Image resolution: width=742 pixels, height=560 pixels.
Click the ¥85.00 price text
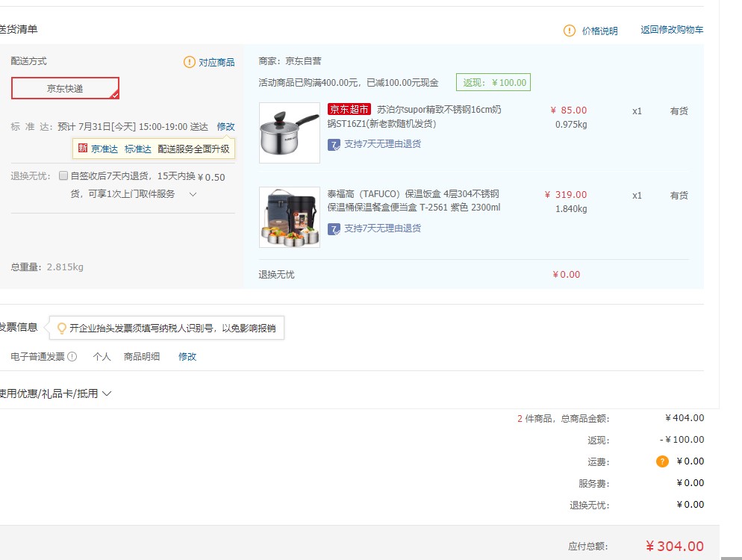568,111
